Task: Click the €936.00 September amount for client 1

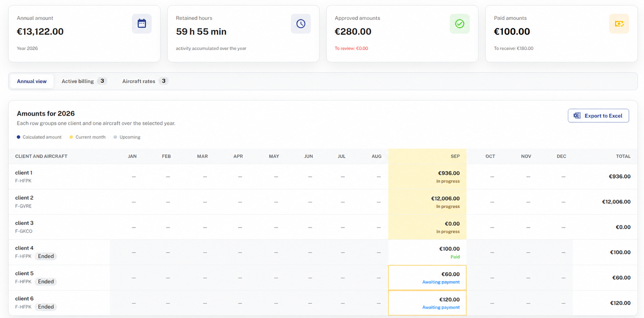Action: pyautogui.click(x=449, y=173)
